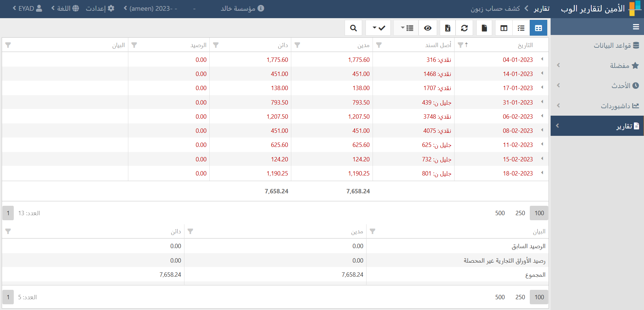Refresh the customer statement report

tap(464, 28)
